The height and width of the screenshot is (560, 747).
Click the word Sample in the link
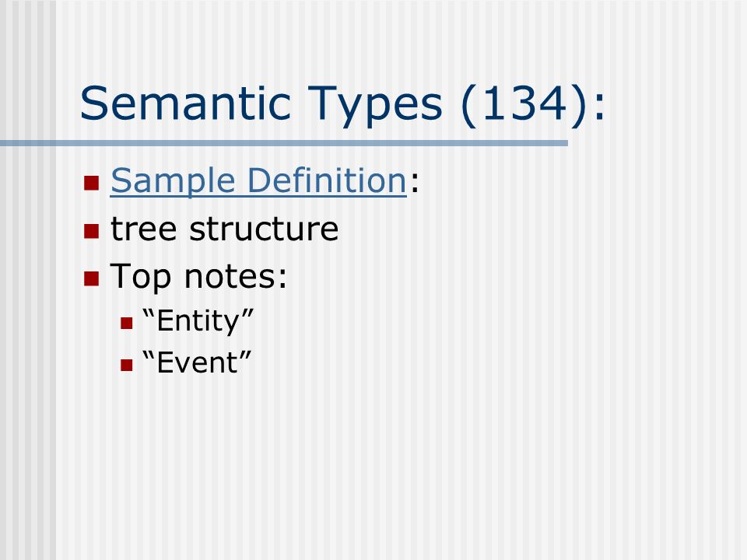pyautogui.click(x=173, y=181)
